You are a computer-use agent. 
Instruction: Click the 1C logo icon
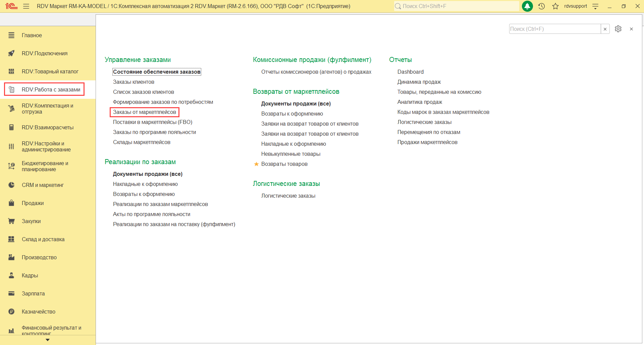11,6
